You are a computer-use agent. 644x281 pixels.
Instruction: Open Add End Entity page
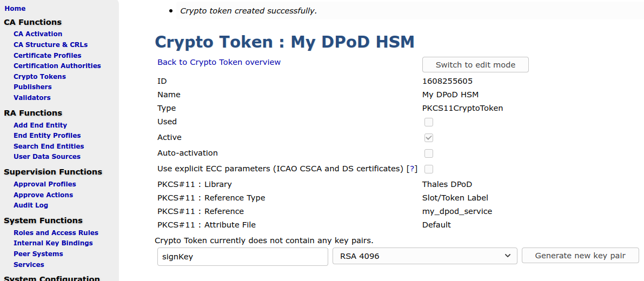pos(41,125)
